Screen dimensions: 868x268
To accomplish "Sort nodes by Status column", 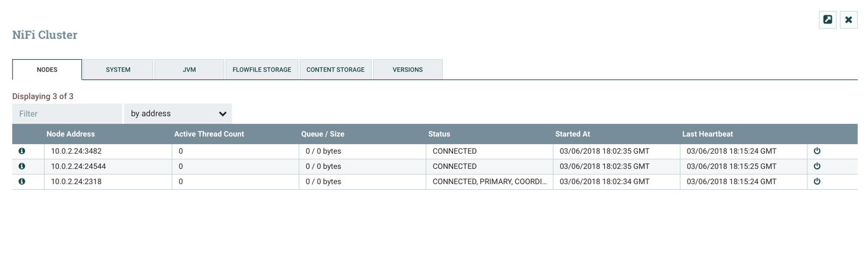I will click(439, 134).
